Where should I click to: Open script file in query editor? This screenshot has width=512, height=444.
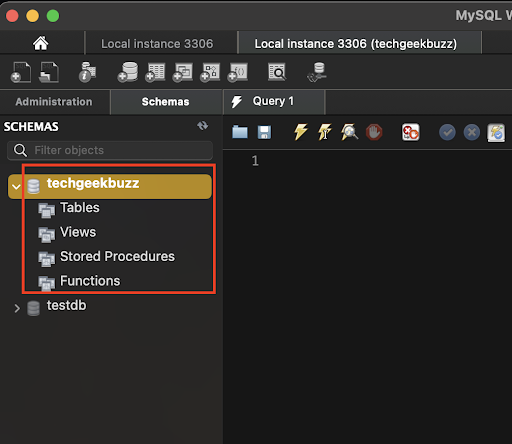point(240,132)
